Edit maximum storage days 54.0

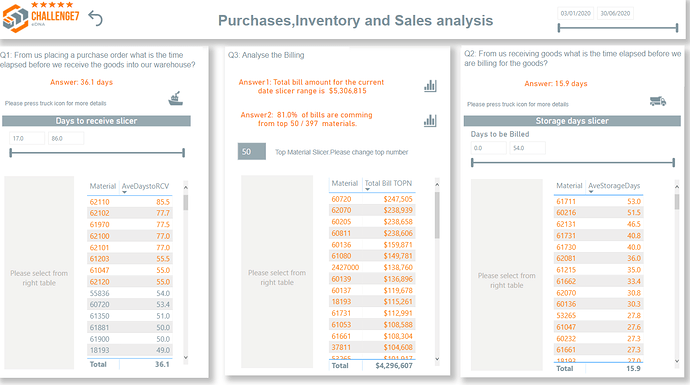(x=528, y=148)
